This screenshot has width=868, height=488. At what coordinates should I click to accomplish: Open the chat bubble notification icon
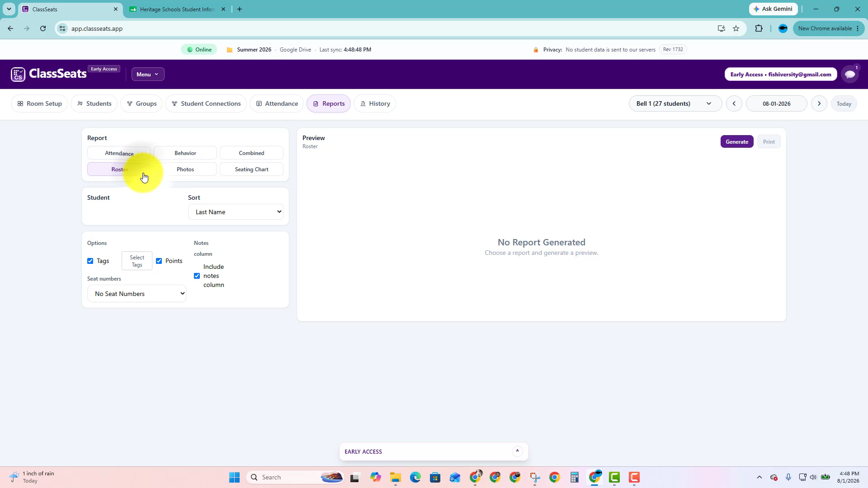850,74
